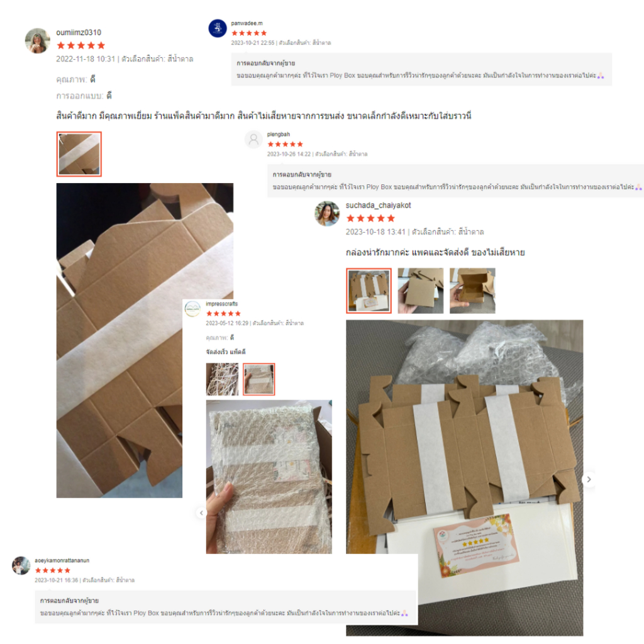Screen dimensions: 644x644
Task: Select suchada's first thumbnail of flat boxes
Action: click(x=369, y=291)
